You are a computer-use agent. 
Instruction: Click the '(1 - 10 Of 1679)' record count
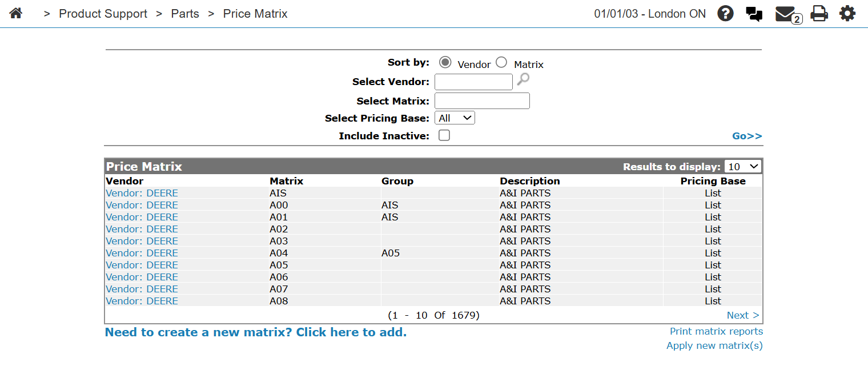click(x=433, y=315)
